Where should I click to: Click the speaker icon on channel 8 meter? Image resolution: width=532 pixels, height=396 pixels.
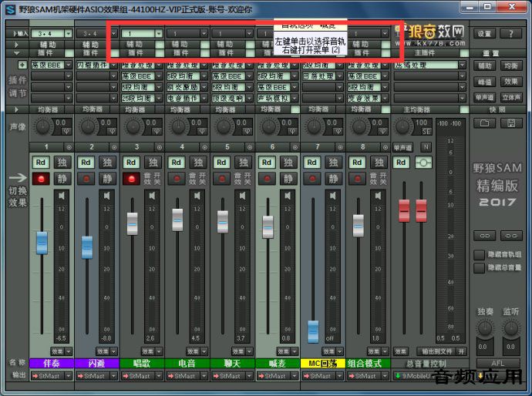(378, 196)
